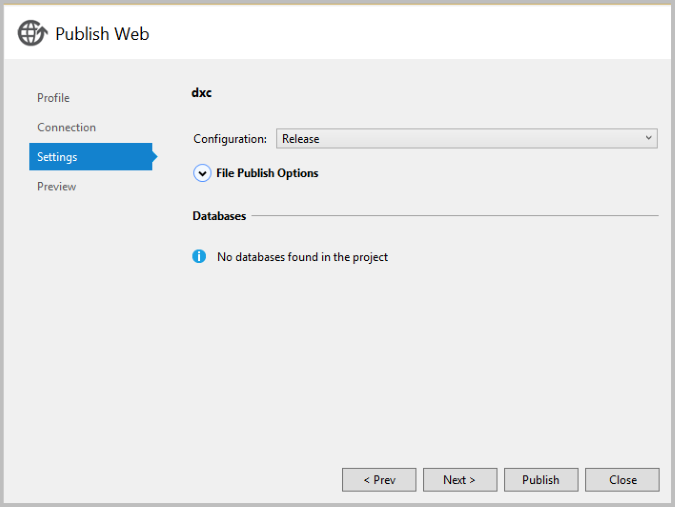The height and width of the screenshot is (507, 675).
Task: Close the Publish Web dialog
Action: [x=622, y=480]
